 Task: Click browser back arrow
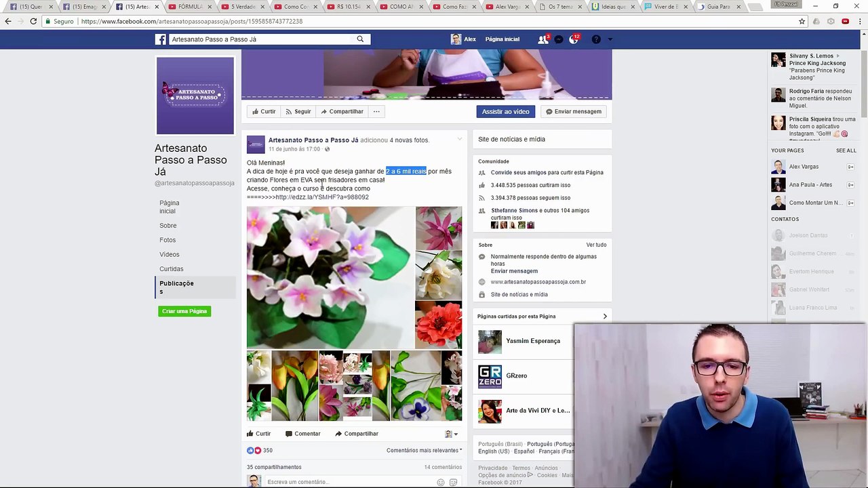(x=8, y=21)
